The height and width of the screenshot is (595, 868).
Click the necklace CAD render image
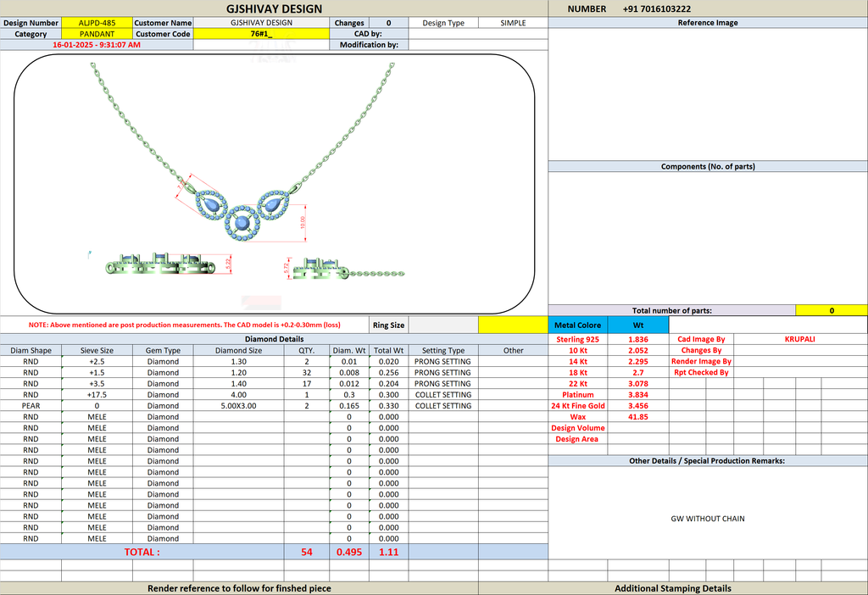click(x=274, y=184)
